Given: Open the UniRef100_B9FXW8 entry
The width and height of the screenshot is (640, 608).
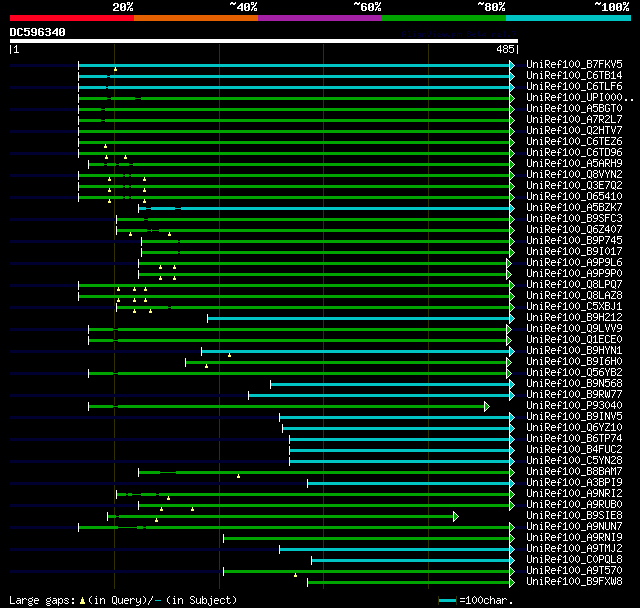Looking at the screenshot, I should [x=574, y=582].
